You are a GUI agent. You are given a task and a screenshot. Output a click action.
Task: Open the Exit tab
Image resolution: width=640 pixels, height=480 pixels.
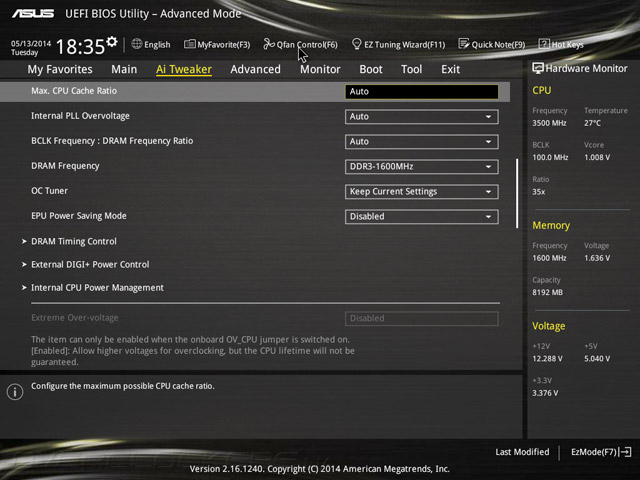point(451,69)
